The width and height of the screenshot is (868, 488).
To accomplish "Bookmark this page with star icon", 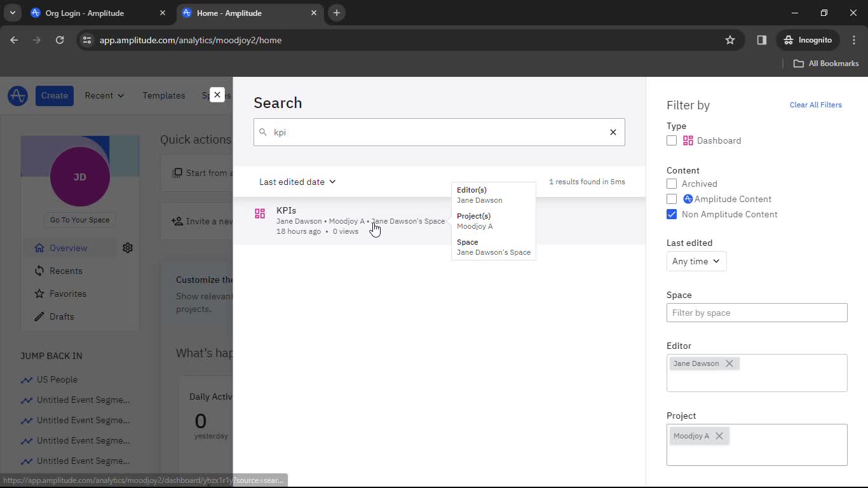I will (x=730, y=40).
